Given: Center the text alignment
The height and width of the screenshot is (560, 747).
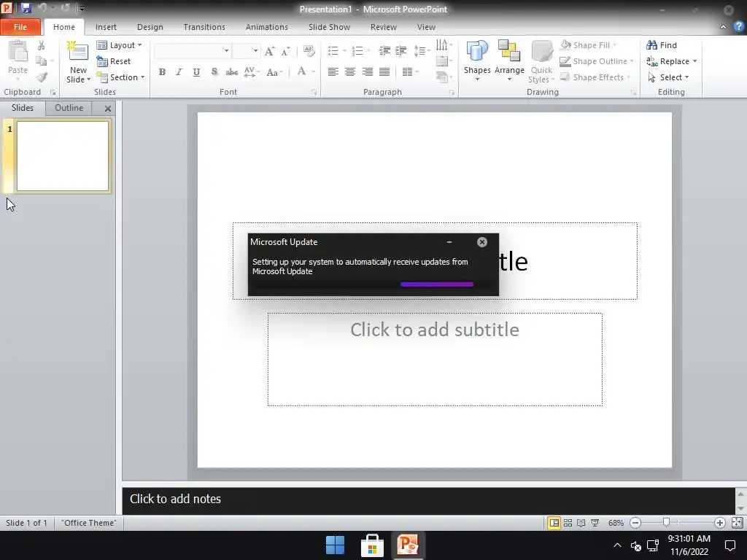Looking at the screenshot, I should point(349,72).
